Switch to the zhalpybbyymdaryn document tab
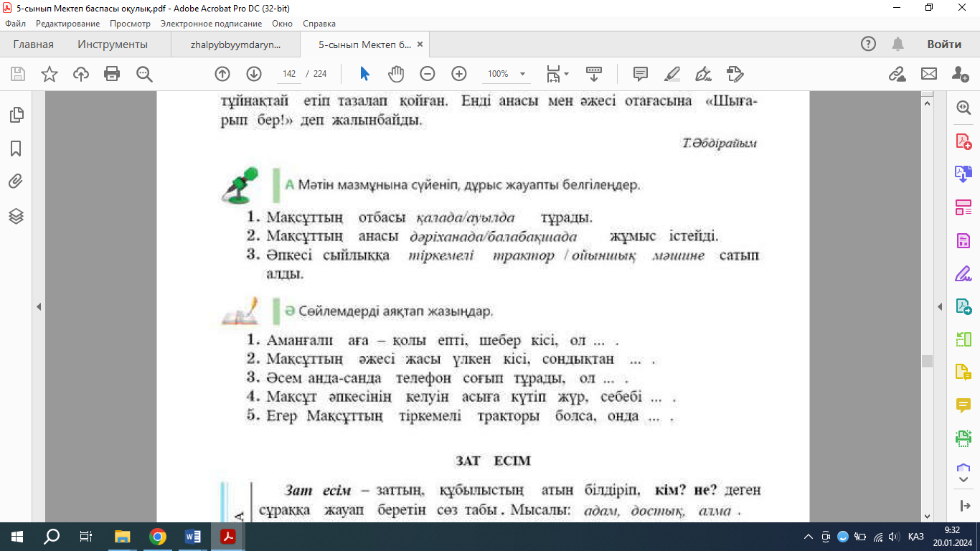This screenshot has height=551, width=980. (x=236, y=44)
